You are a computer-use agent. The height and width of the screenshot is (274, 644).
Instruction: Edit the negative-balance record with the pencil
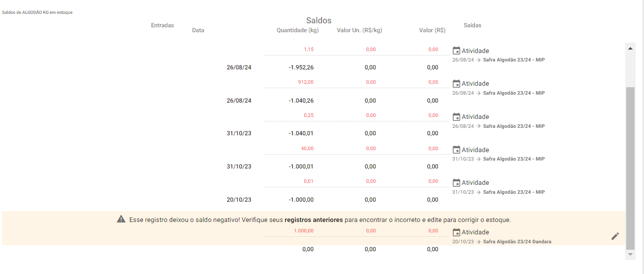(615, 236)
